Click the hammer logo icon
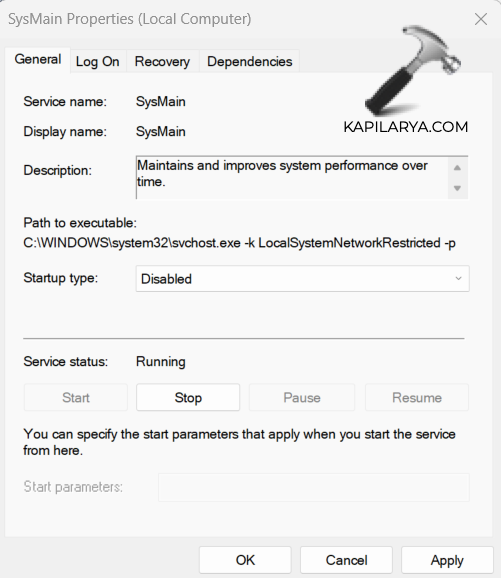501x578 pixels. pos(413,70)
